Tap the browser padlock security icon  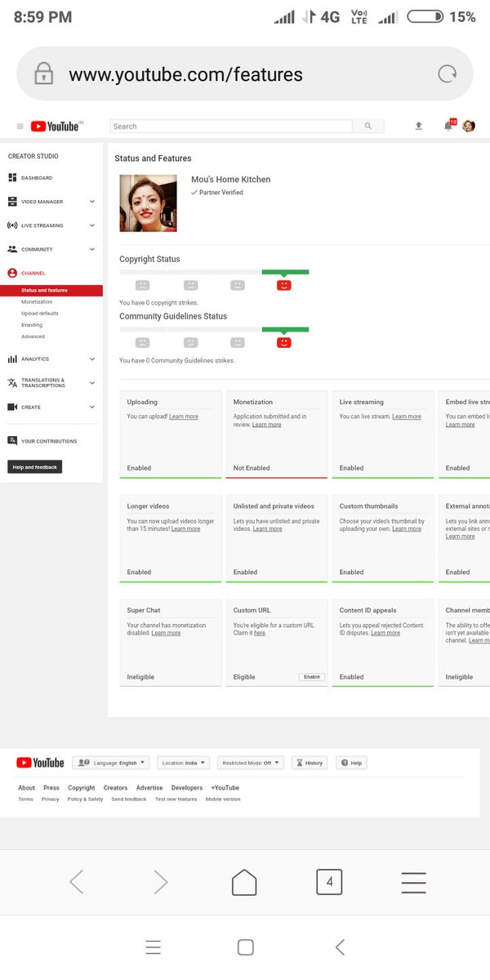click(x=43, y=74)
